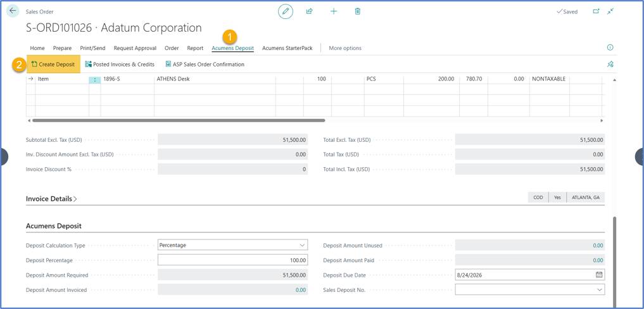Image resolution: width=644 pixels, height=309 pixels.
Task: Click the Deposit Amount Required value
Action: (x=232, y=275)
